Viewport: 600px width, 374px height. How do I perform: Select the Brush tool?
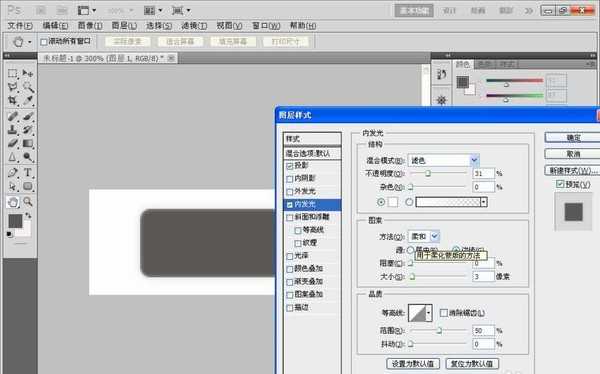click(x=28, y=116)
